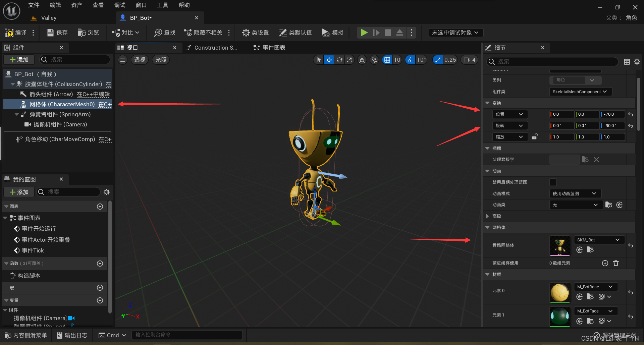
Task: Open the SKM_Bot skeletal mesh dropdown
Action: [599, 240]
